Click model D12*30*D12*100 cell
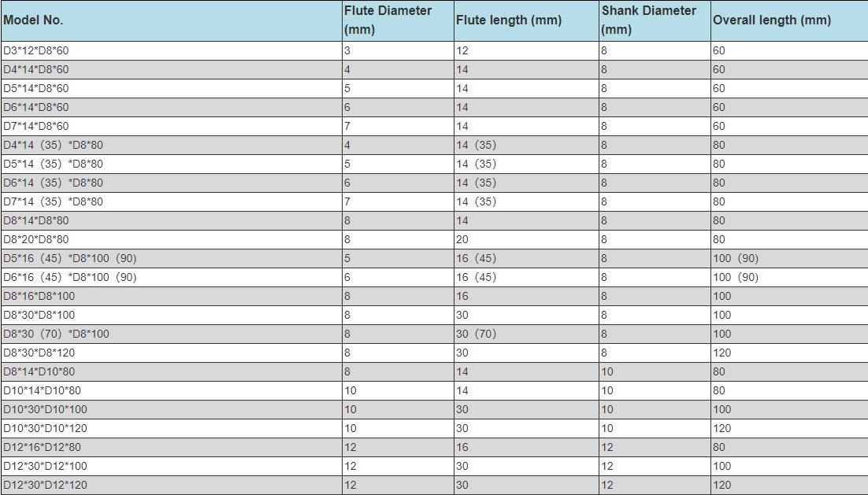Viewport: 868px width, 495px height. [x=172, y=466]
